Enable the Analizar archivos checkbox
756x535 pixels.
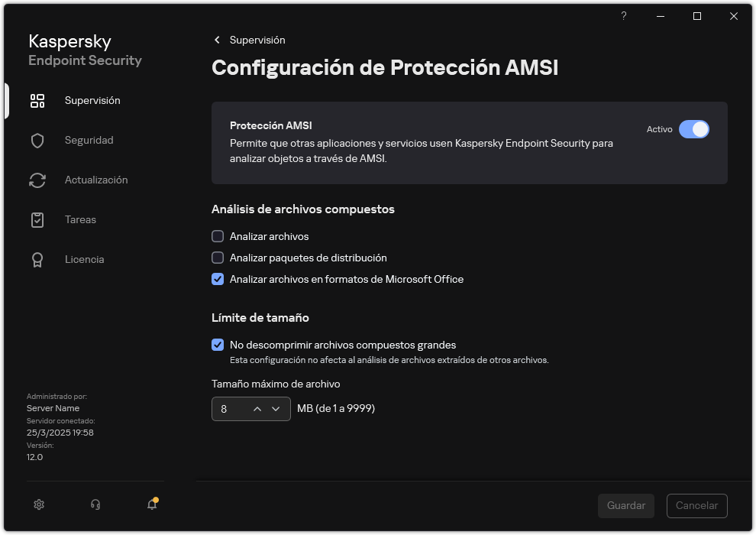click(218, 236)
